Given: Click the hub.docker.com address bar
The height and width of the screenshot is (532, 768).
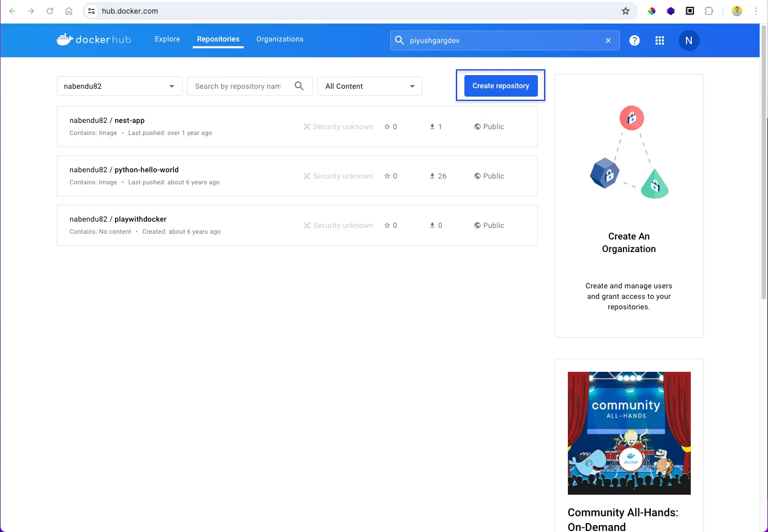Looking at the screenshot, I should 360,11.
